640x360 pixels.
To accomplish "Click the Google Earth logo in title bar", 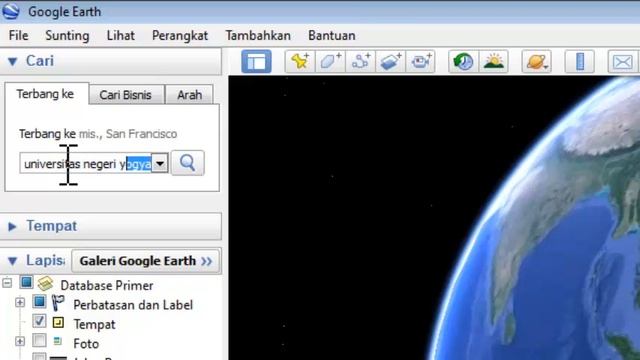I will [11, 11].
